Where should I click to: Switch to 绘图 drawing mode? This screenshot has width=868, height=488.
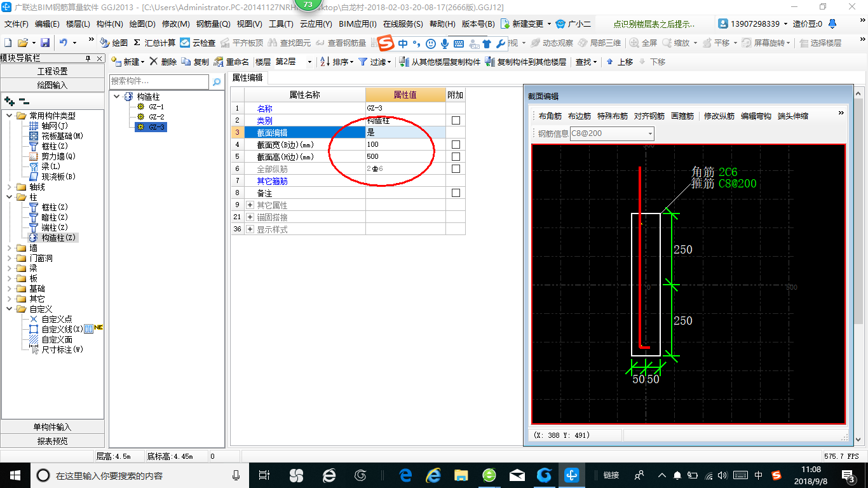coord(114,43)
